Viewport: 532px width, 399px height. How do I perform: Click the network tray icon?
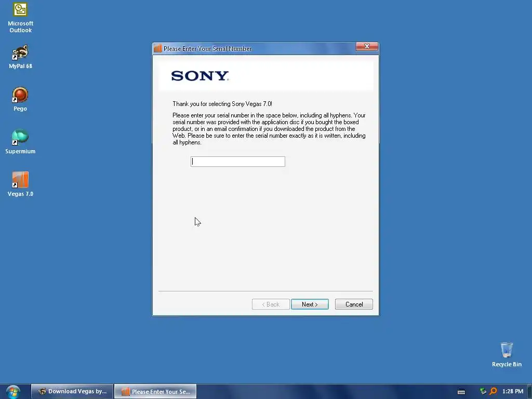pos(483,392)
